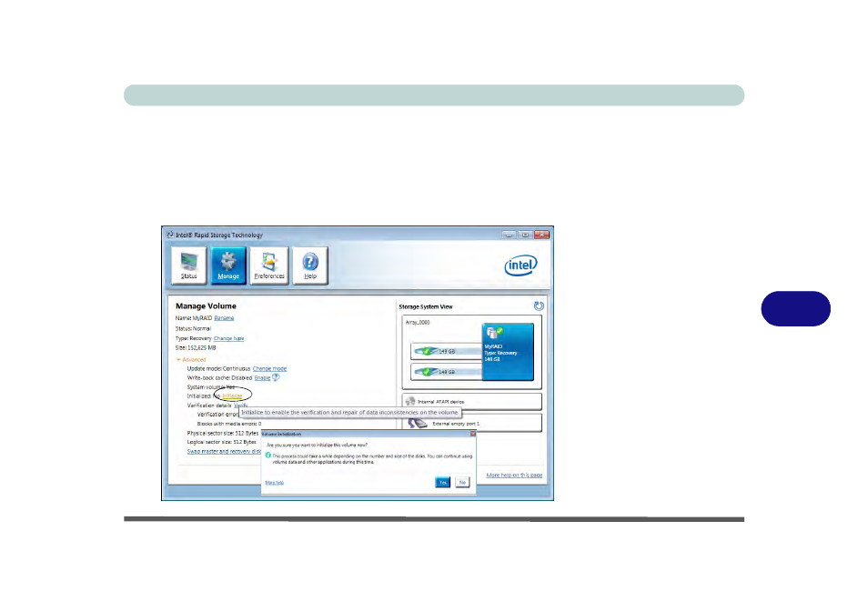Click the Intel logo
The height and width of the screenshot is (611, 868).
point(520,266)
